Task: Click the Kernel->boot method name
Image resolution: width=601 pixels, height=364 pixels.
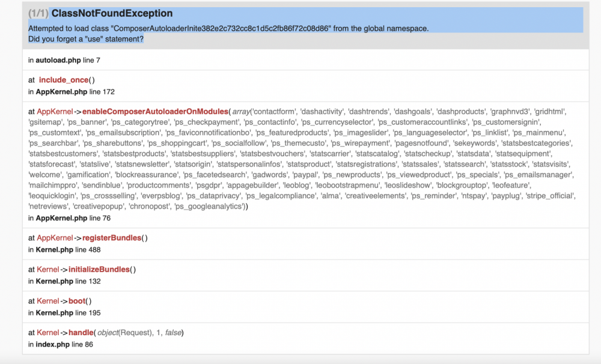Action: coord(77,301)
